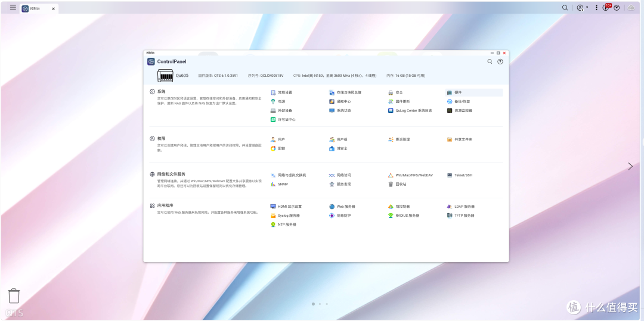The image size is (644, 321).
Task: Click the myQNAPcloud cloud icon
Action: coord(631,8)
